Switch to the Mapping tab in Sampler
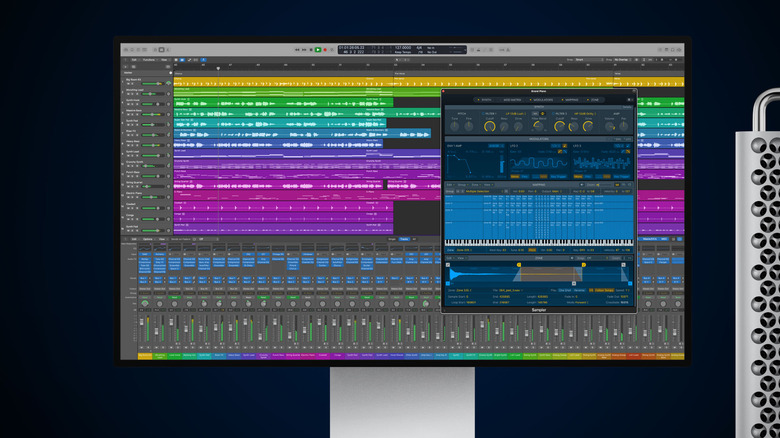 [x=573, y=100]
